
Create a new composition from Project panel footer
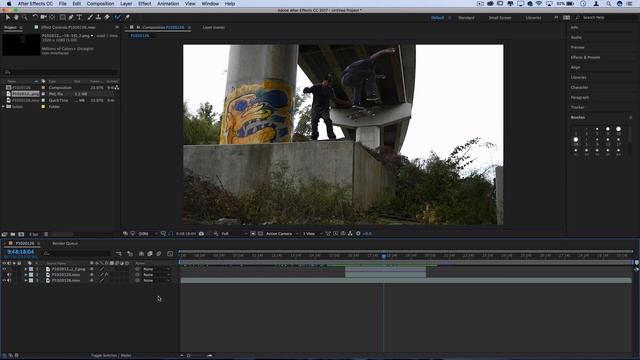(x=21, y=234)
